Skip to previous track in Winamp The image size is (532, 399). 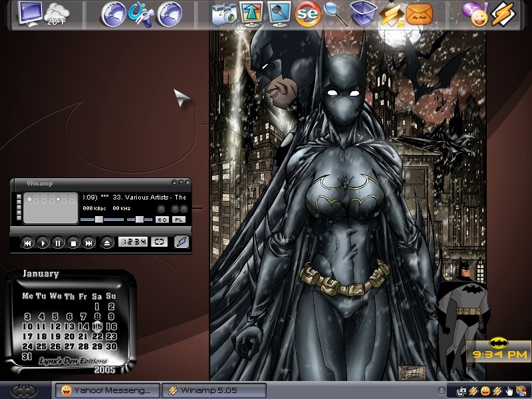tap(27, 243)
